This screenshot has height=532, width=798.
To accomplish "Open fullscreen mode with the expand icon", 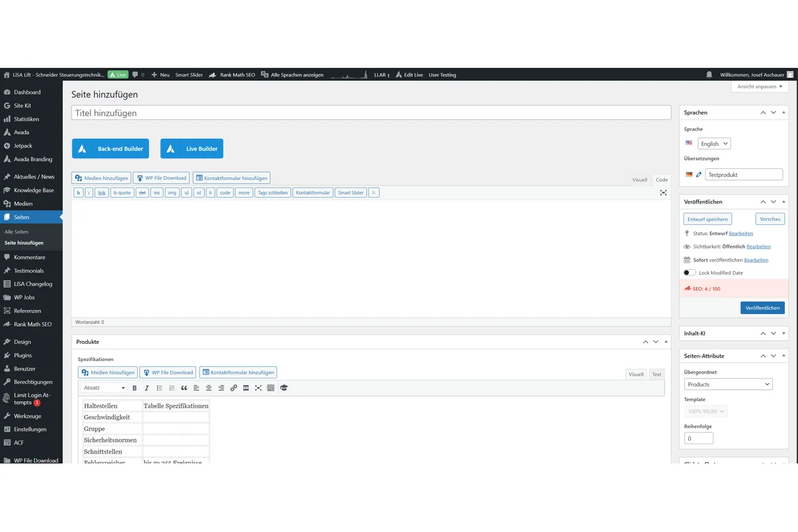I will click(x=663, y=193).
